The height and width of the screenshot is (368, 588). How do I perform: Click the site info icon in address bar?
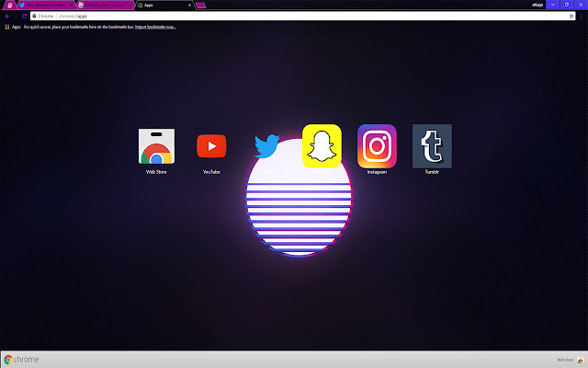click(x=34, y=17)
